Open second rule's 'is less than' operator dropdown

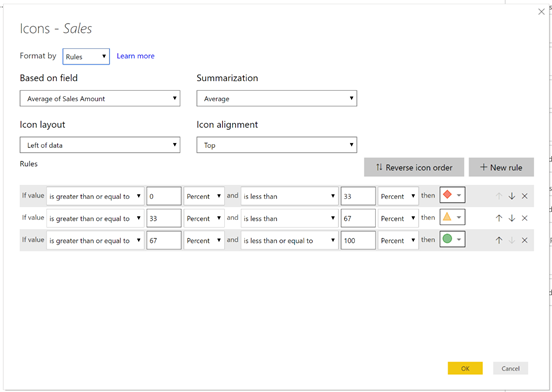pos(289,218)
